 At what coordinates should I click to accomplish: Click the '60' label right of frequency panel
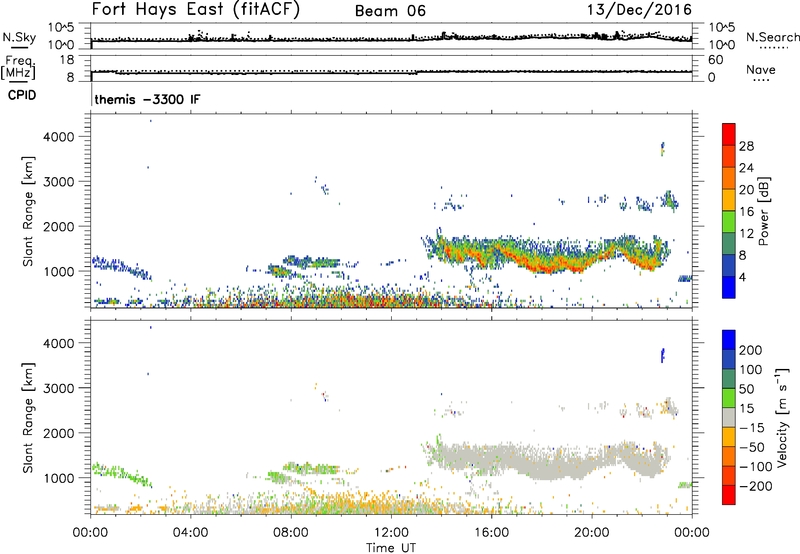716,60
